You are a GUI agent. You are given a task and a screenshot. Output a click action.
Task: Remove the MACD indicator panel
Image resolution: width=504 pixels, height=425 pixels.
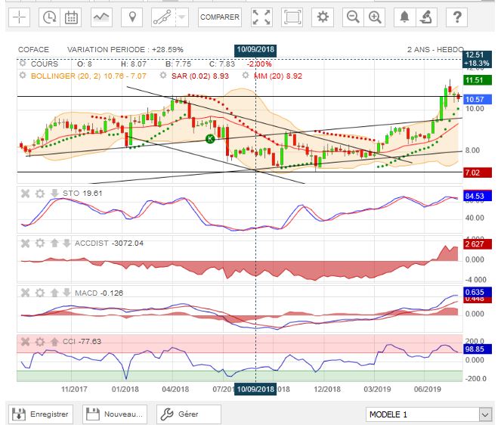click(25, 293)
